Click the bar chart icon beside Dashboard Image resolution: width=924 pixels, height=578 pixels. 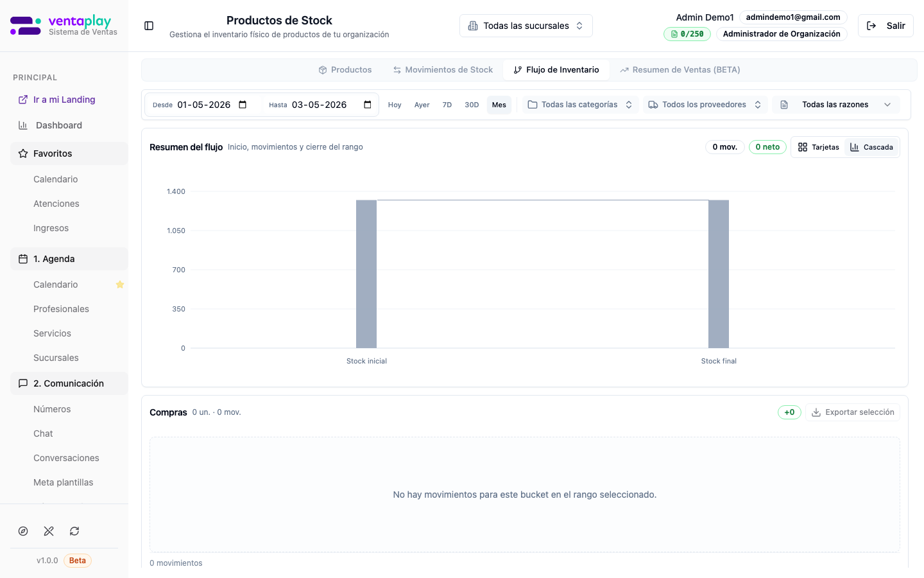point(23,125)
